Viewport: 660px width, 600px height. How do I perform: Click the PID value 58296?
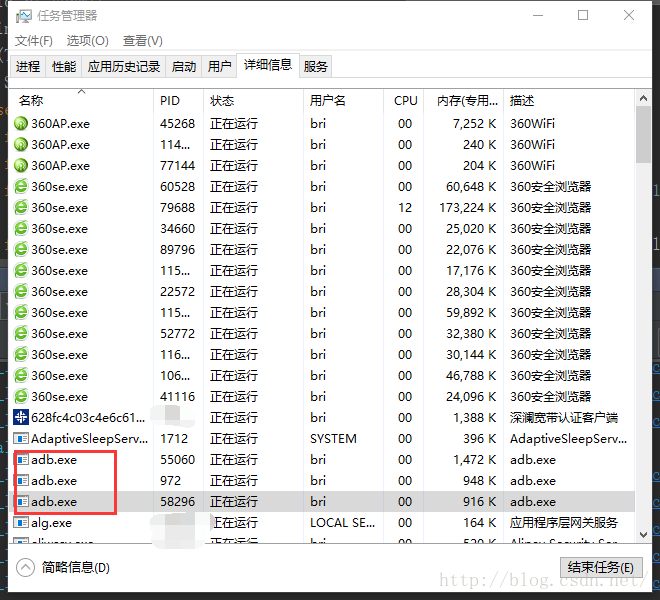click(x=177, y=501)
